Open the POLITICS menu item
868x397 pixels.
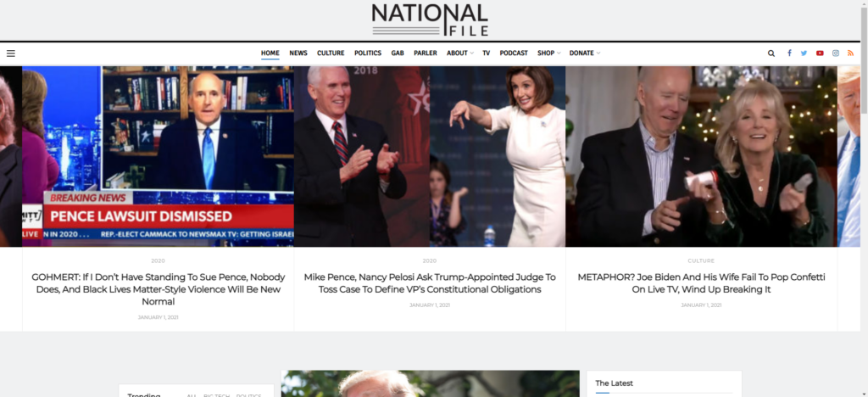[368, 53]
